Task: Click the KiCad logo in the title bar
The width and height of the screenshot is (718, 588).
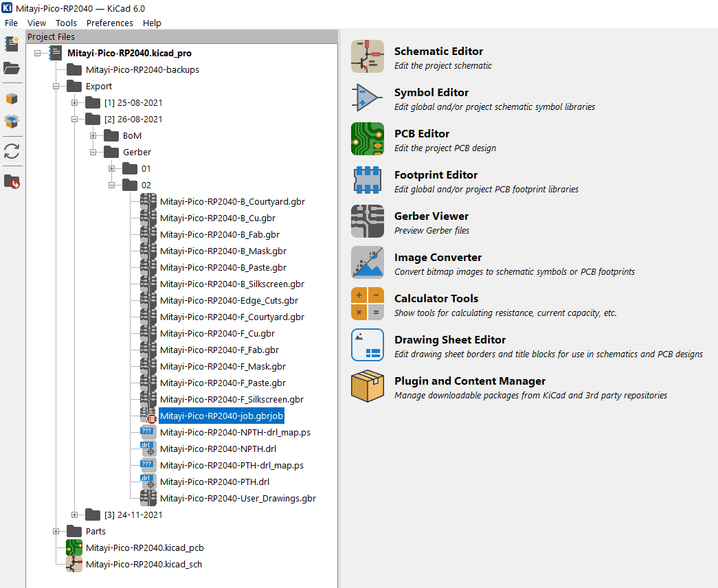Action: [x=7, y=8]
